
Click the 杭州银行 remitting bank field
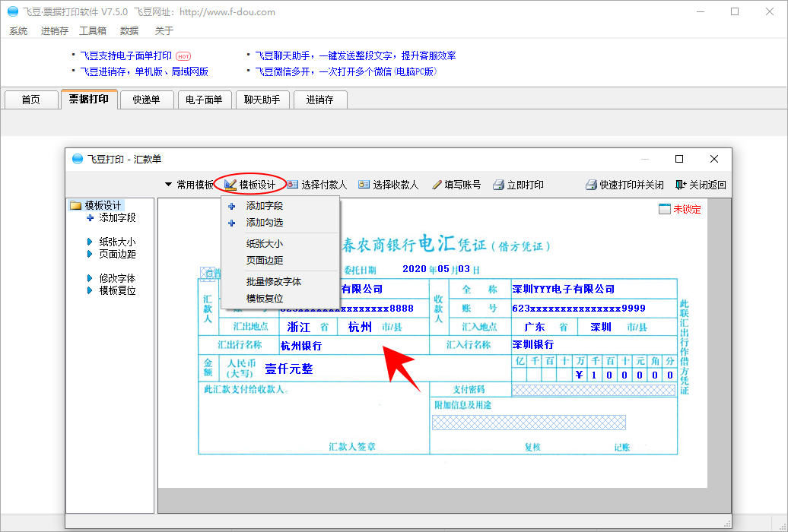[x=301, y=346]
